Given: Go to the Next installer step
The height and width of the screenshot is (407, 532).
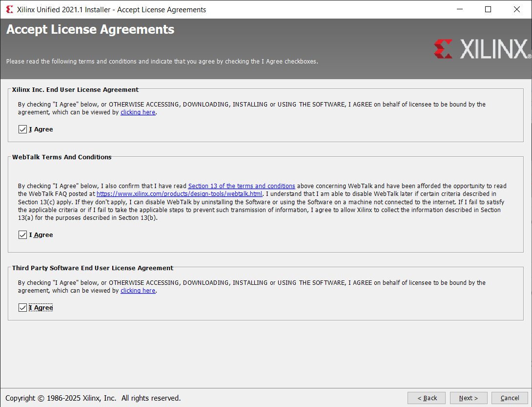Looking at the screenshot, I should pyautogui.click(x=469, y=398).
